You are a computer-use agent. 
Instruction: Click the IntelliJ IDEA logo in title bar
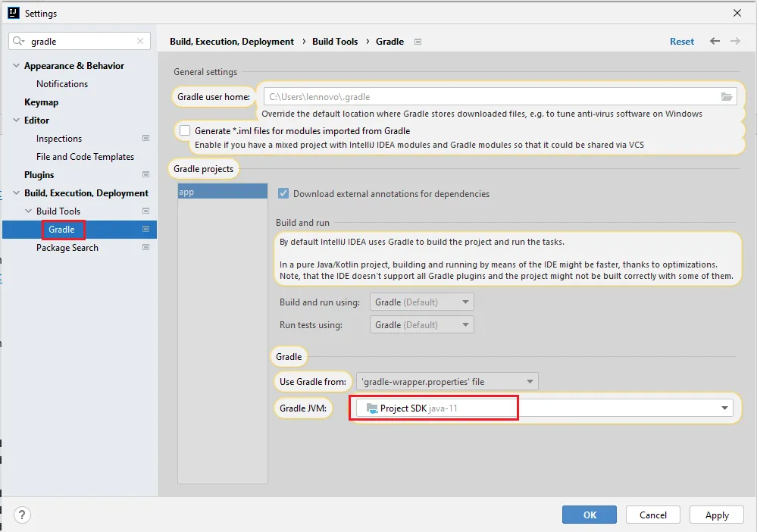14,13
